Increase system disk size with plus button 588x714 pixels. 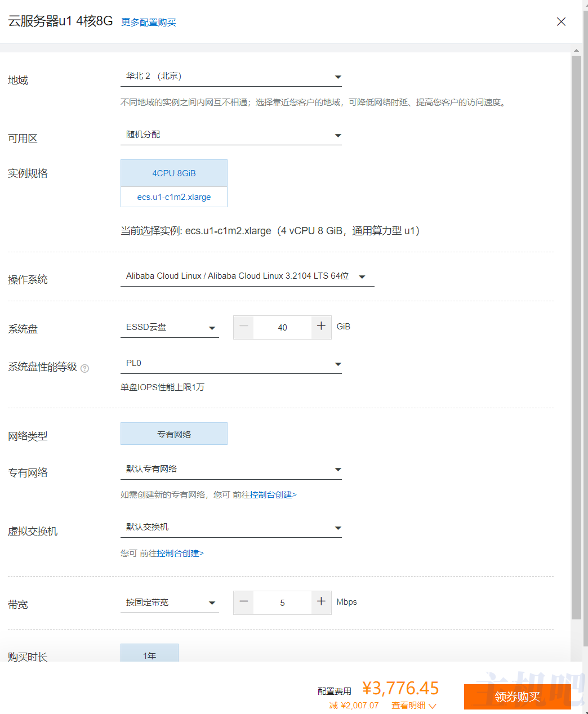pos(321,327)
